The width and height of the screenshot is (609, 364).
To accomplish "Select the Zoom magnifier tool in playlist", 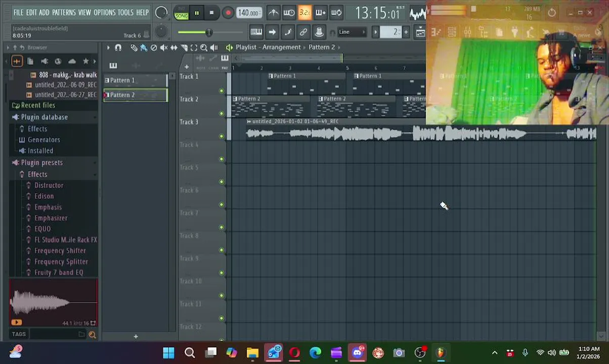I will pos(204,48).
